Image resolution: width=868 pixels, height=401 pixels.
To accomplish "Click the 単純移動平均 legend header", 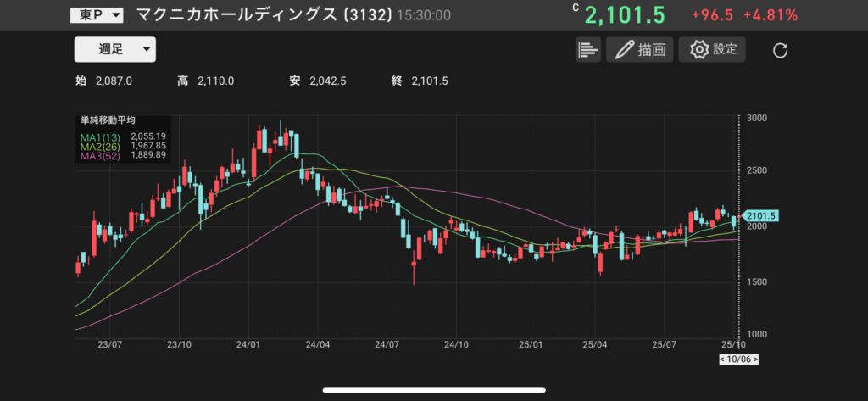I will tap(108, 120).
